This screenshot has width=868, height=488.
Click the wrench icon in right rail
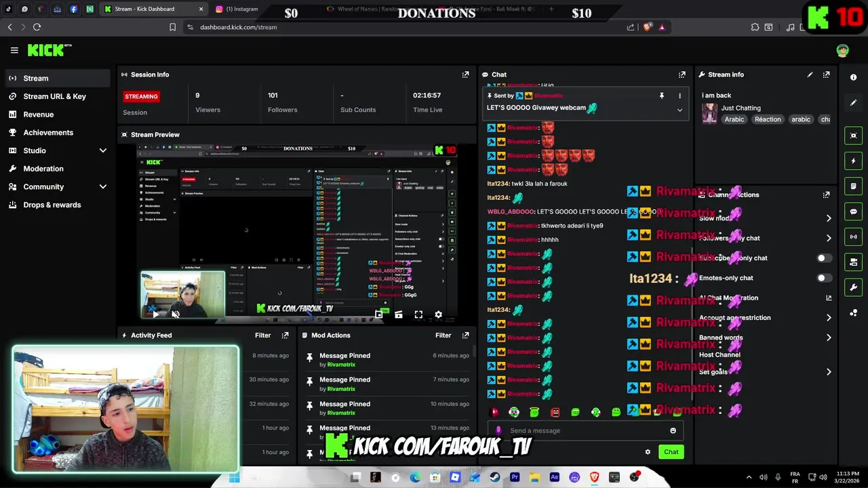pos(853,287)
